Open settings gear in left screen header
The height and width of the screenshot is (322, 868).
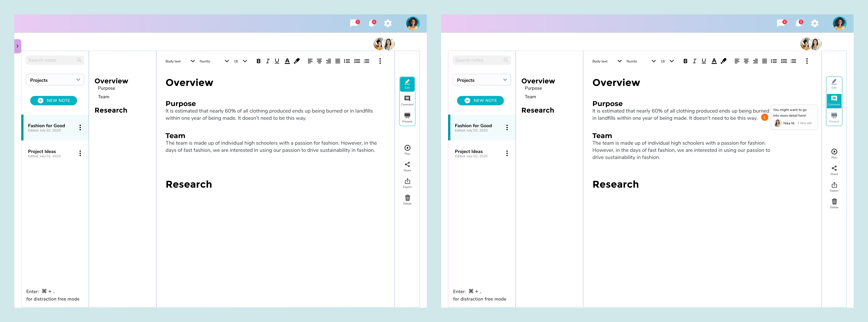click(388, 23)
